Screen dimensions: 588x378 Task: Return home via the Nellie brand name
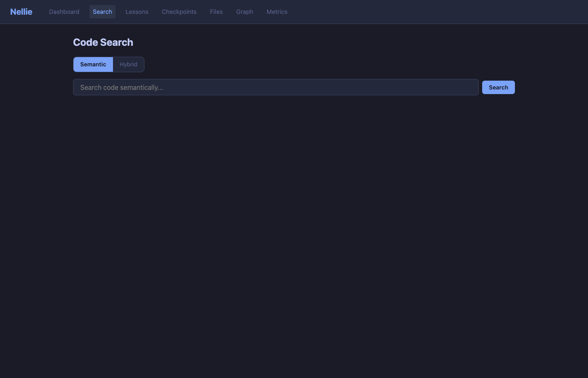(x=21, y=12)
